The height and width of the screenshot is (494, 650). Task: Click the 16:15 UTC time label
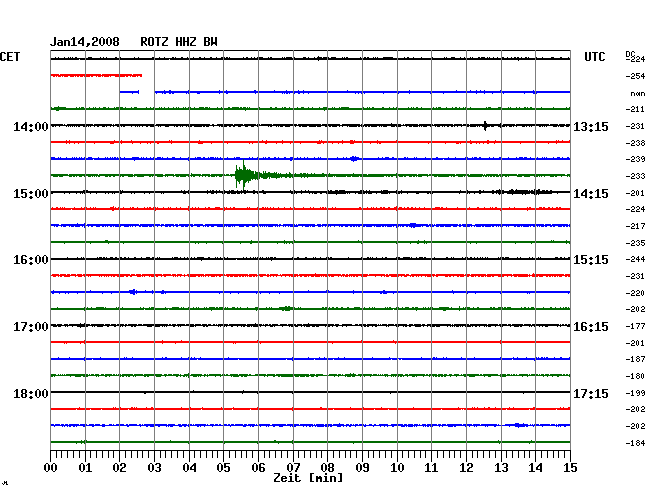tap(591, 327)
